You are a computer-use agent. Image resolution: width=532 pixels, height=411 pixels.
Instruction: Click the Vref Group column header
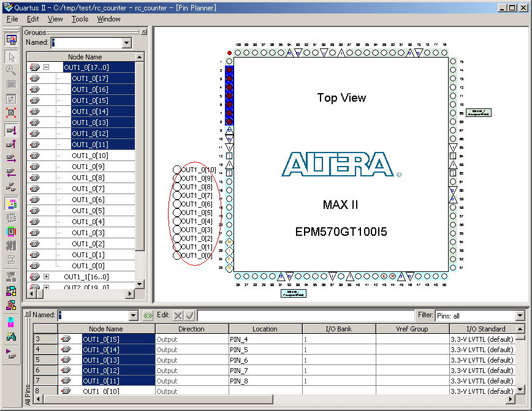(412, 328)
